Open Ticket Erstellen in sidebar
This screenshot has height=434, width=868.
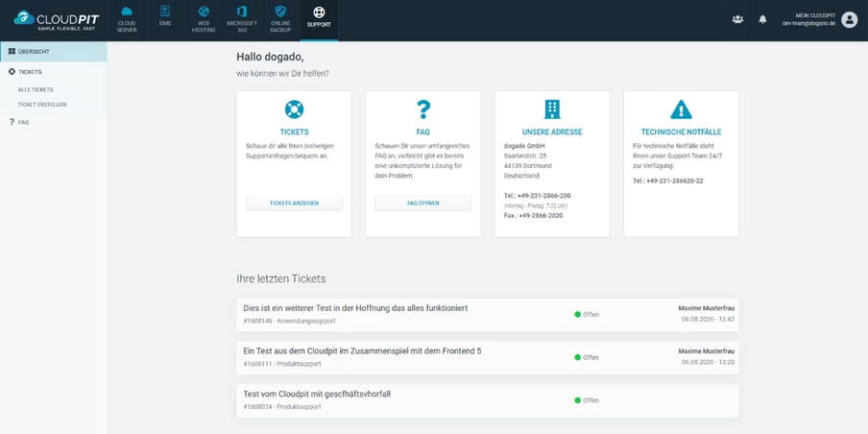42,104
